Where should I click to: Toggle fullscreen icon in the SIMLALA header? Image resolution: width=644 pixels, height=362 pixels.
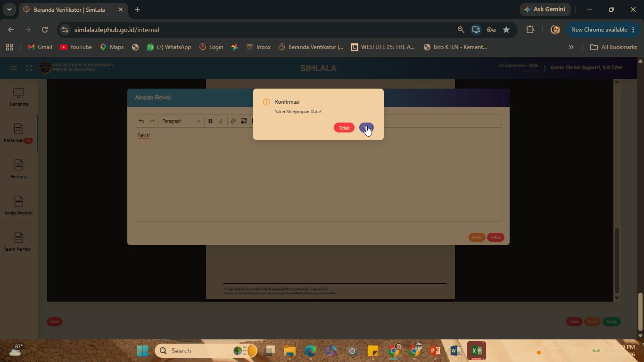coord(29,68)
